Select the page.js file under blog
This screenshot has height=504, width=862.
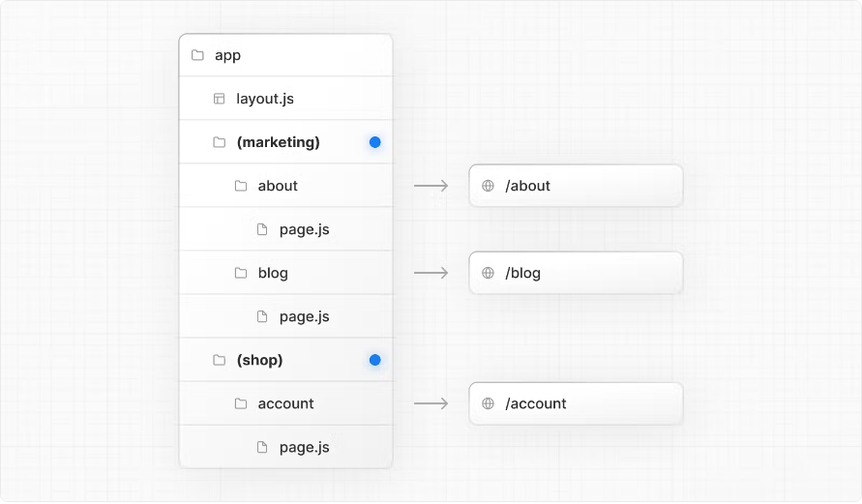[x=304, y=316]
